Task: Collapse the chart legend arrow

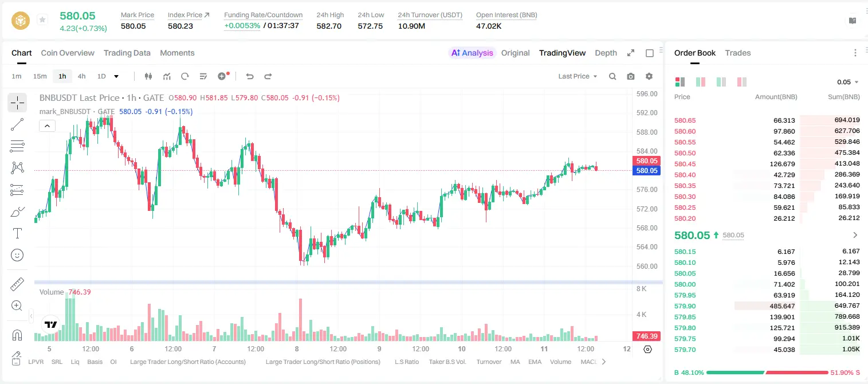Action: (x=47, y=126)
